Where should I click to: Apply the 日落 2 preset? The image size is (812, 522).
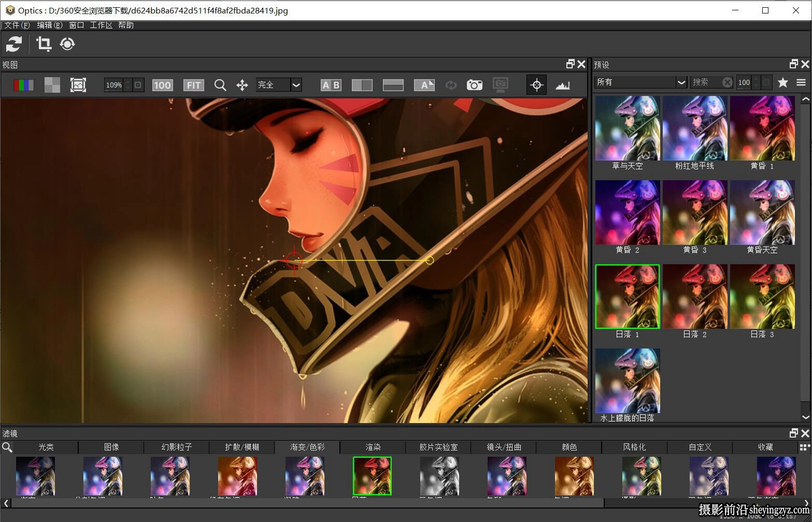pos(695,296)
